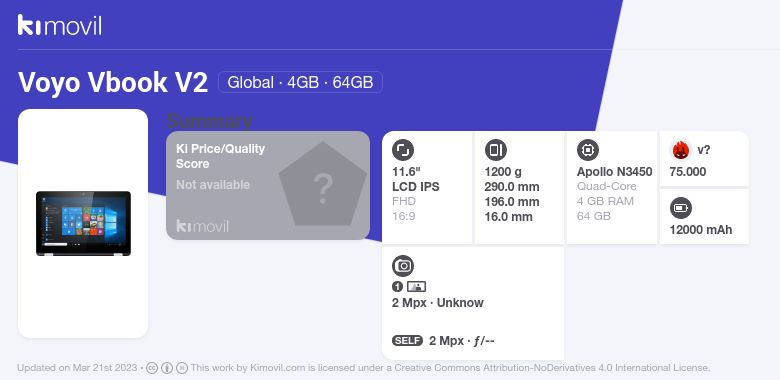Screen dimensions: 780x380
Task: Click the processor chip icon
Action: (588, 150)
